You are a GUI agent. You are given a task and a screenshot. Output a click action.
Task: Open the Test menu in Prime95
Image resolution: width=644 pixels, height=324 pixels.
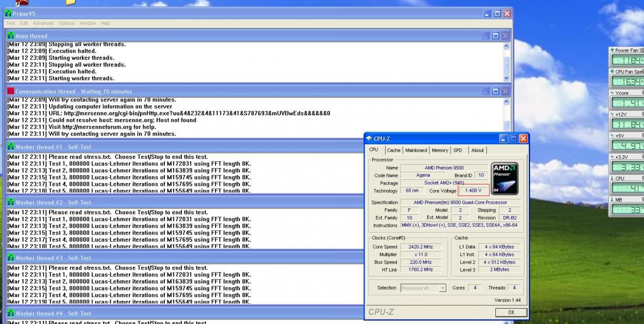(10, 23)
